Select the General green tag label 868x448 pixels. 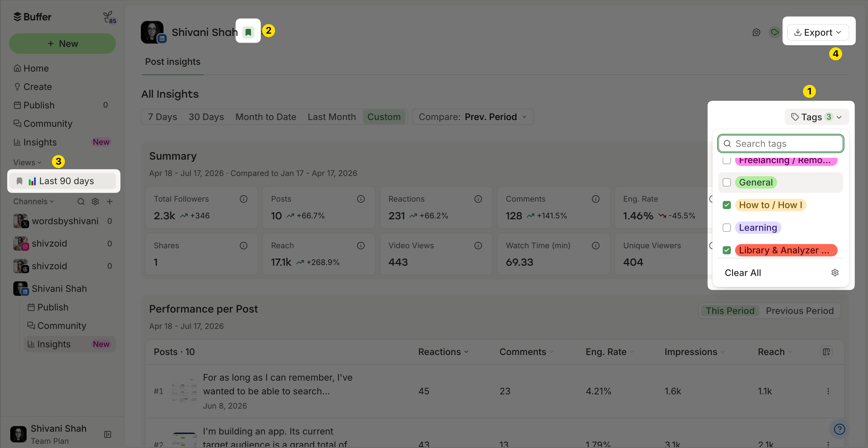point(756,182)
